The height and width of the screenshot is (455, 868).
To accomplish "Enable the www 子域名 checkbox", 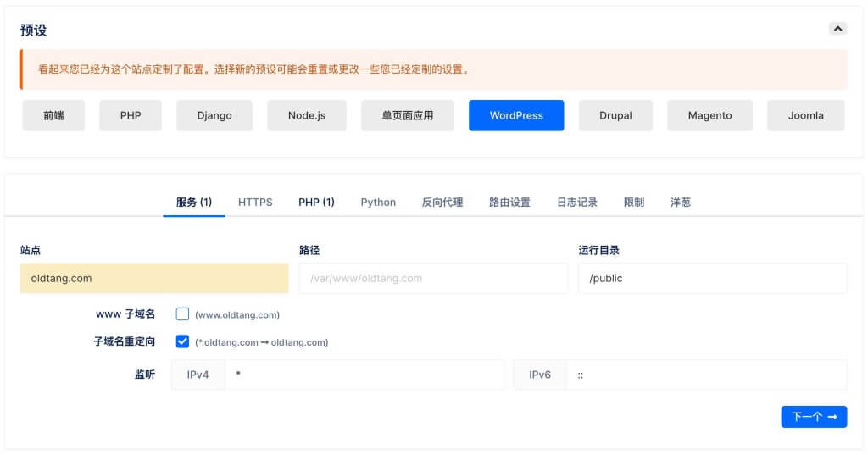I will click(x=182, y=314).
